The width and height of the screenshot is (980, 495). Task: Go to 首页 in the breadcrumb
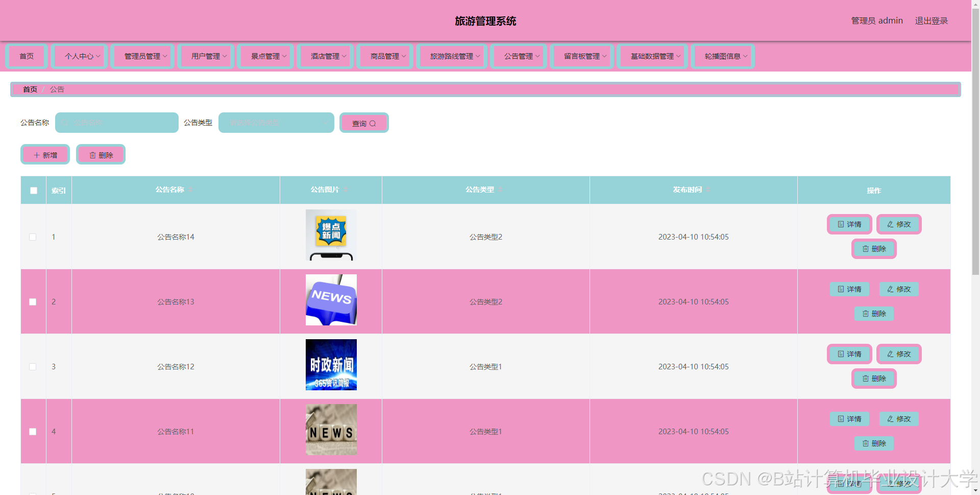(x=30, y=89)
